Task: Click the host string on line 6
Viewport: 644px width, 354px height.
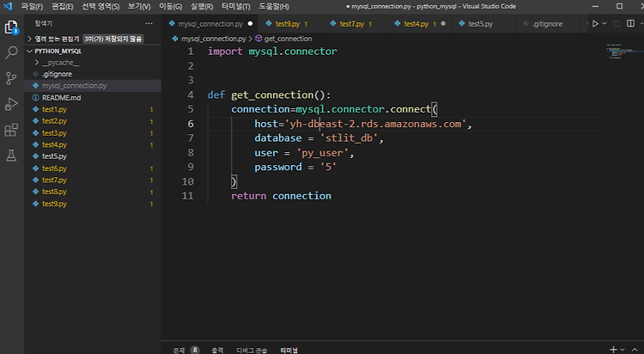Action: [378, 124]
